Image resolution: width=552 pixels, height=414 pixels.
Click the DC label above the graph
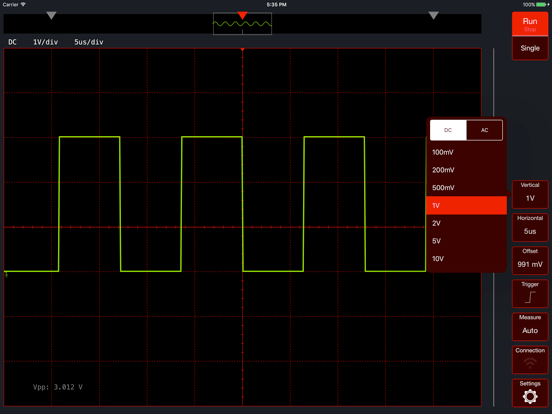pos(12,42)
